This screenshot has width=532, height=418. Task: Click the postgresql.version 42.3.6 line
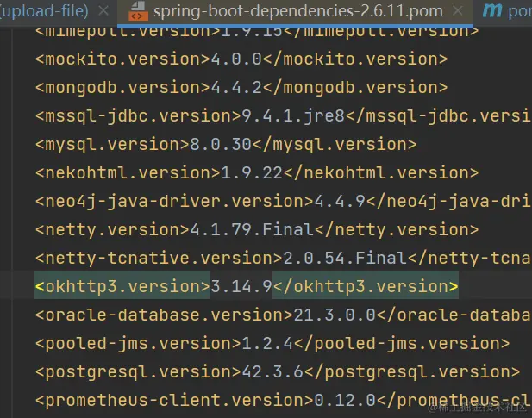[278, 372]
